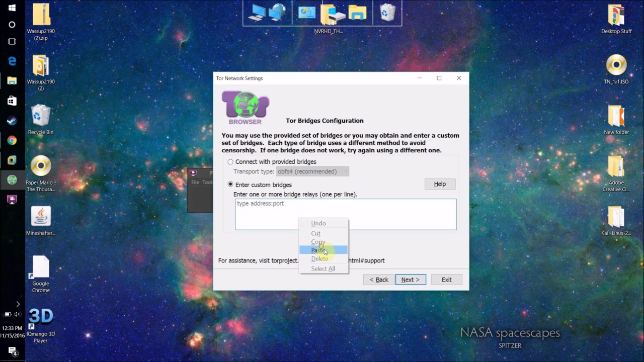Select the desktop Recycle Bin

[41, 120]
